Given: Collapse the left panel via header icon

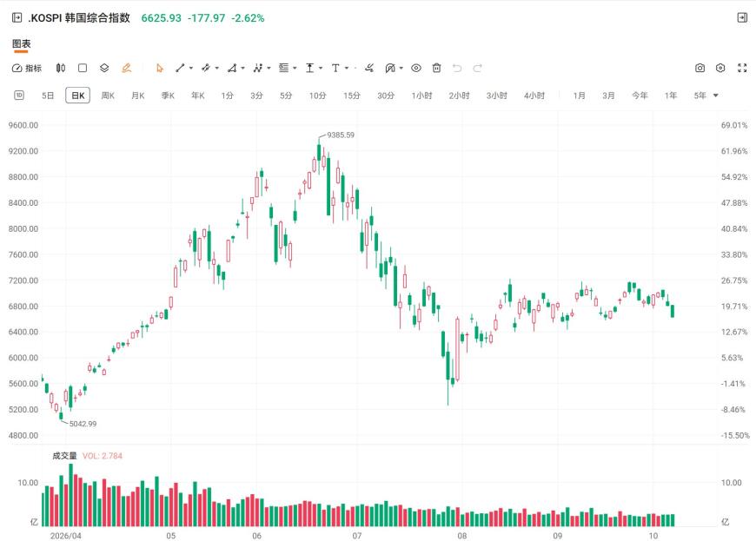Looking at the screenshot, I should point(17,18).
